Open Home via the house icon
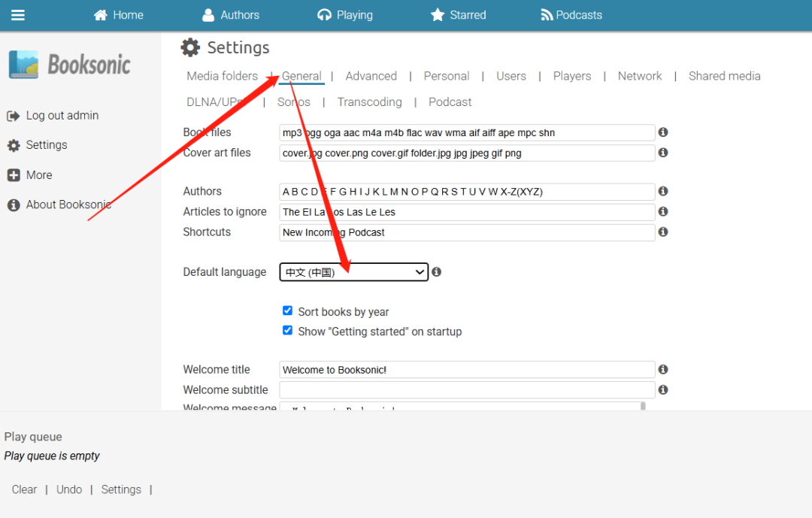 [100, 15]
